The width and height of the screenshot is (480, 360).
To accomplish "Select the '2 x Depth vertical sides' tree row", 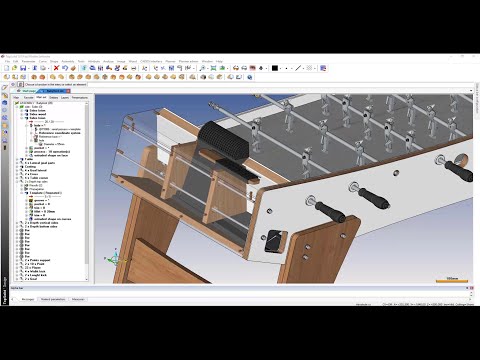I will coord(41,223).
